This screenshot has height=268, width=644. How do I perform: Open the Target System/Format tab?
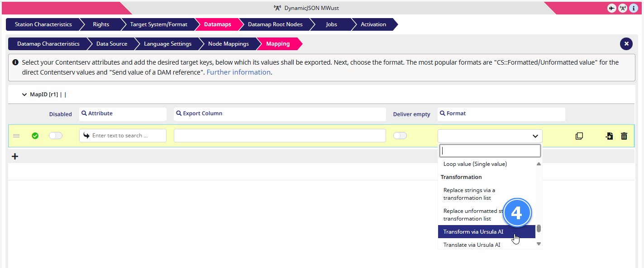click(159, 24)
